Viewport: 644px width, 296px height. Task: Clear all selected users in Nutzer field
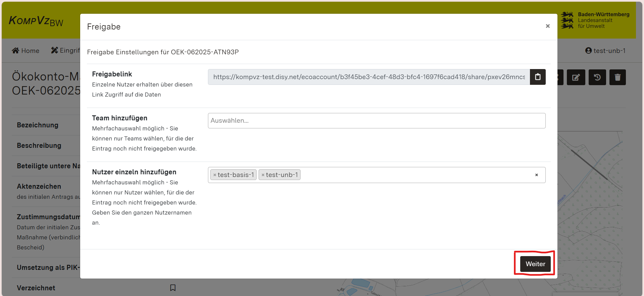(536, 175)
